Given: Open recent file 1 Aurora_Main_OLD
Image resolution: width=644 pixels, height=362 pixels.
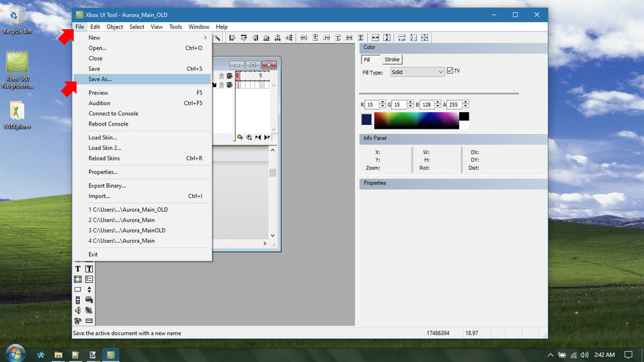Looking at the screenshot, I should [x=142, y=209].
